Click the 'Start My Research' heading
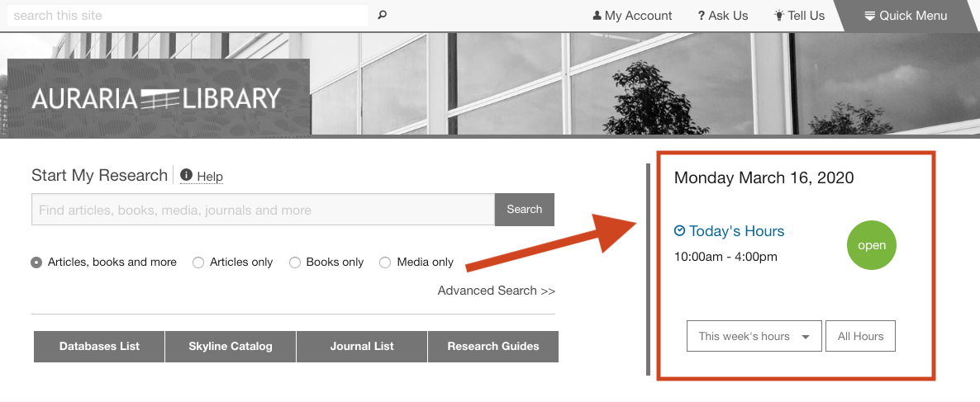Image resolution: width=980 pixels, height=402 pixels. [x=99, y=175]
